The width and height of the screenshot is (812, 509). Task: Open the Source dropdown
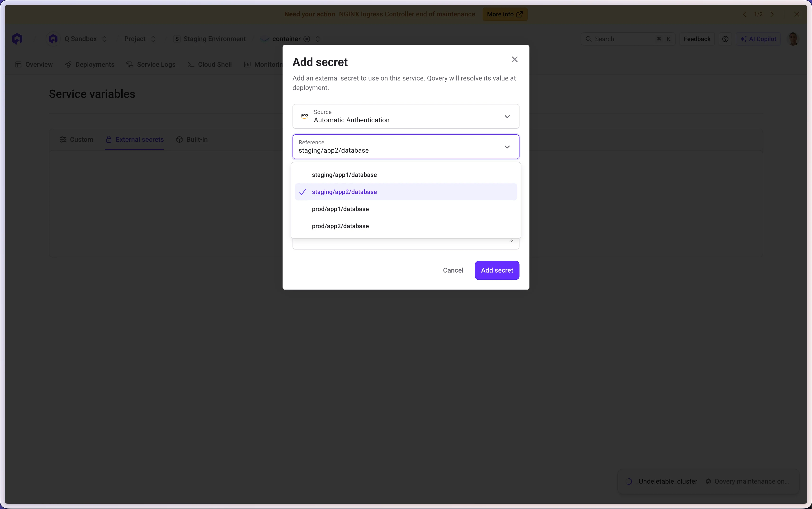(406, 116)
